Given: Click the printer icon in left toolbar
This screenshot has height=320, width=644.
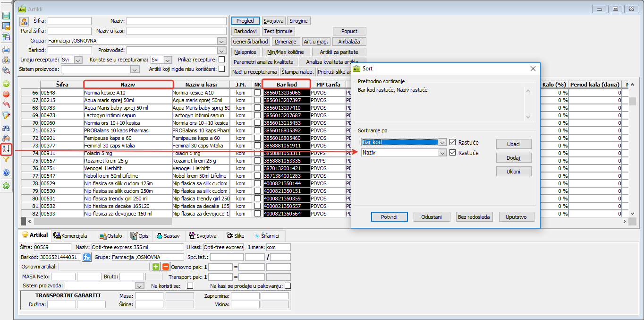Looking at the screenshot, I should tap(6, 50).
